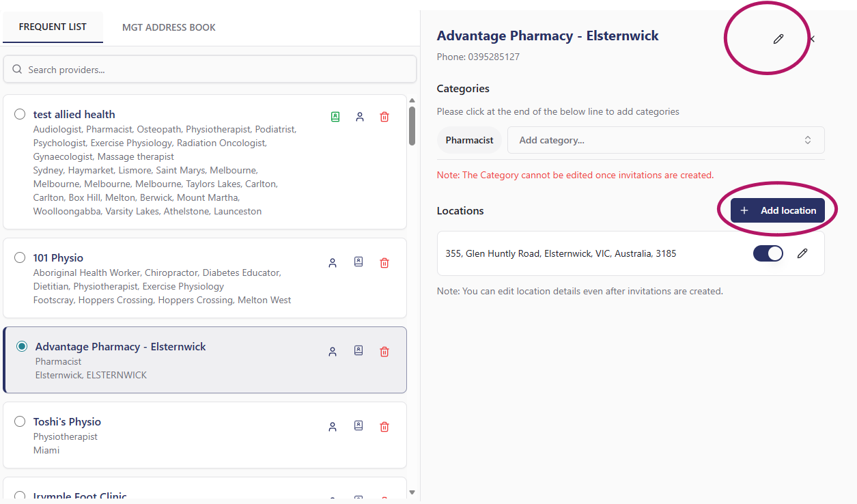Delete the Toshi's Physio entry
This screenshot has height=504, width=857.
tap(384, 427)
